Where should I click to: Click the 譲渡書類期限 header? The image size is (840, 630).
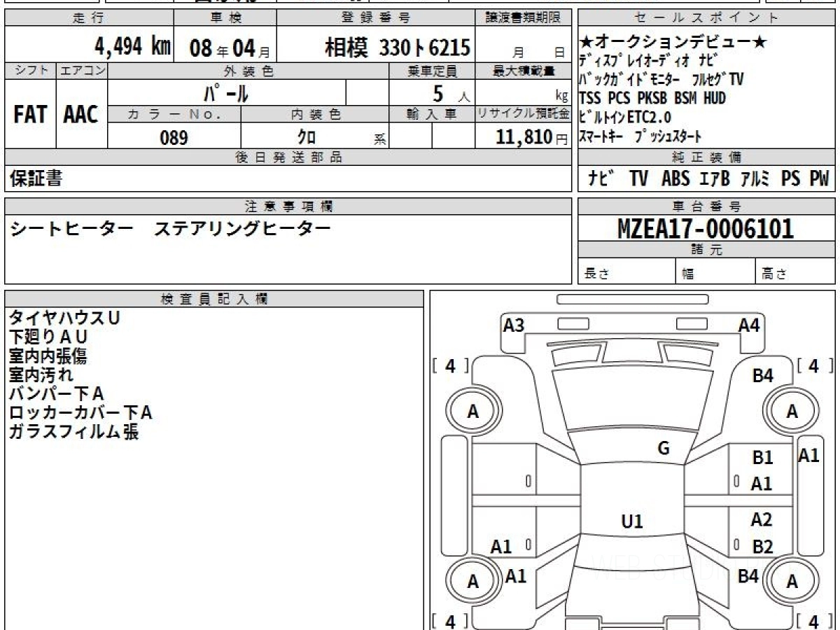(x=524, y=18)
